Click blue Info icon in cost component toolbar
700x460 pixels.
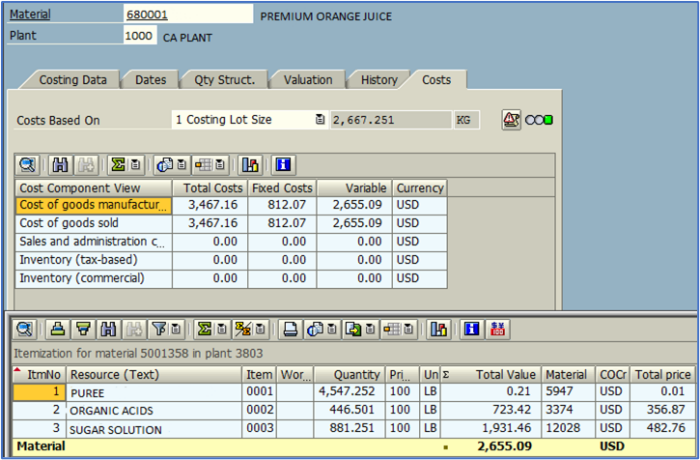click(x=283, y=165)
